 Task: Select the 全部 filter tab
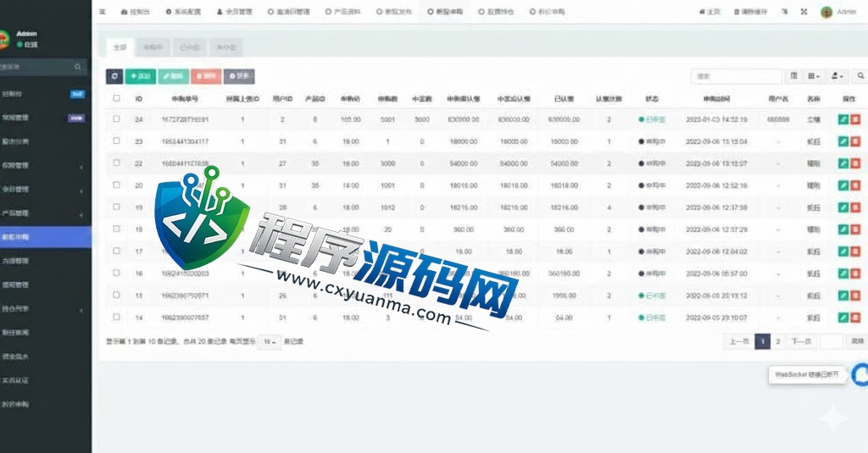(x=120, y=47)
